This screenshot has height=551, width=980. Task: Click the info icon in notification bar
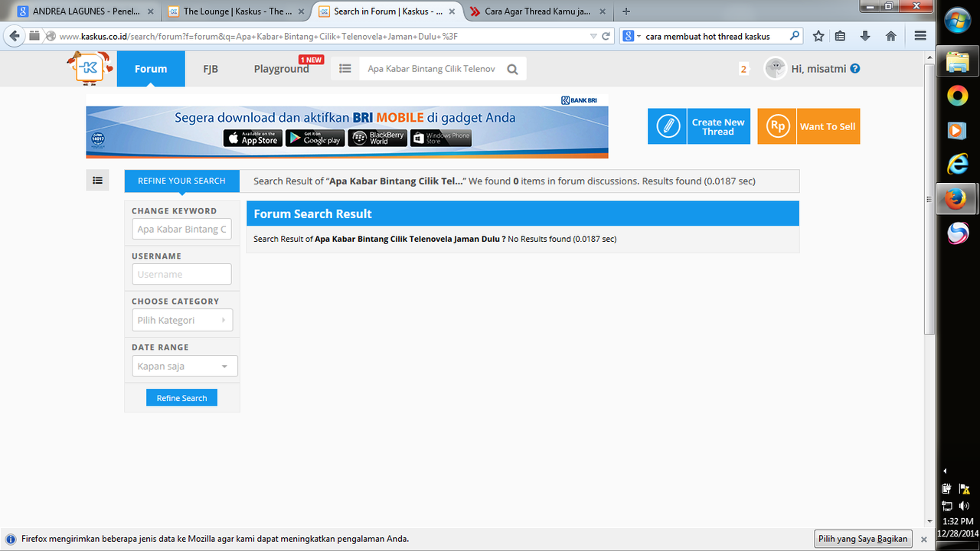[11, 539]
